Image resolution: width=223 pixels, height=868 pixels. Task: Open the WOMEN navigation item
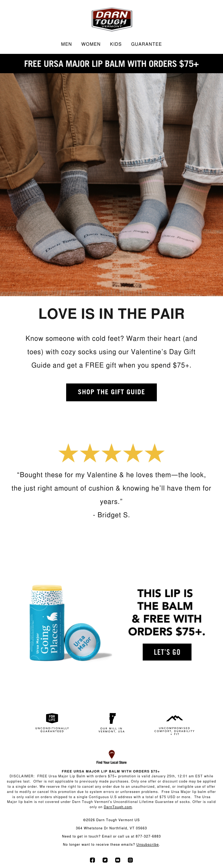pyautogui.click(x=91, y=44)
